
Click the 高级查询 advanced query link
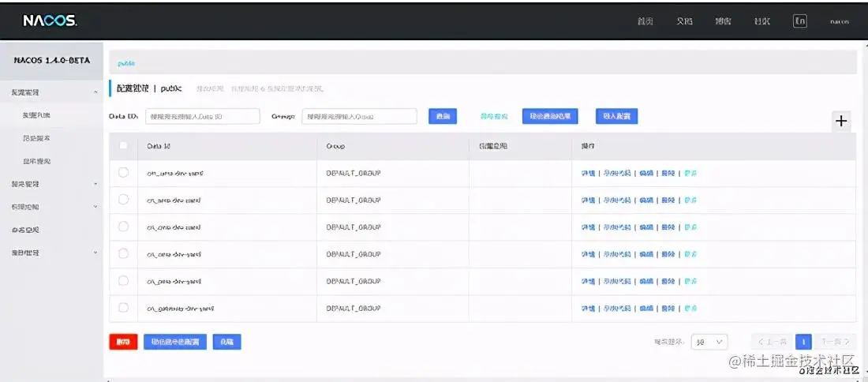tap(494, 117)
